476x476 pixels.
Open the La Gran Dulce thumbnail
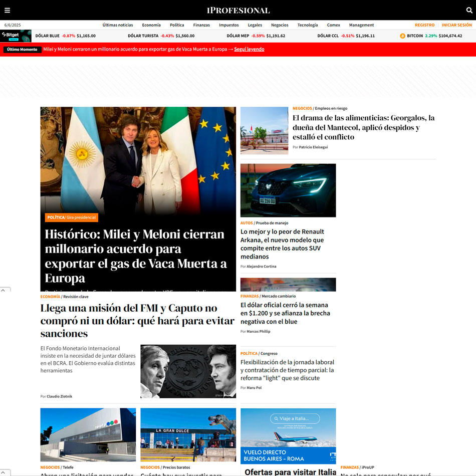click(x=188, y=435)
